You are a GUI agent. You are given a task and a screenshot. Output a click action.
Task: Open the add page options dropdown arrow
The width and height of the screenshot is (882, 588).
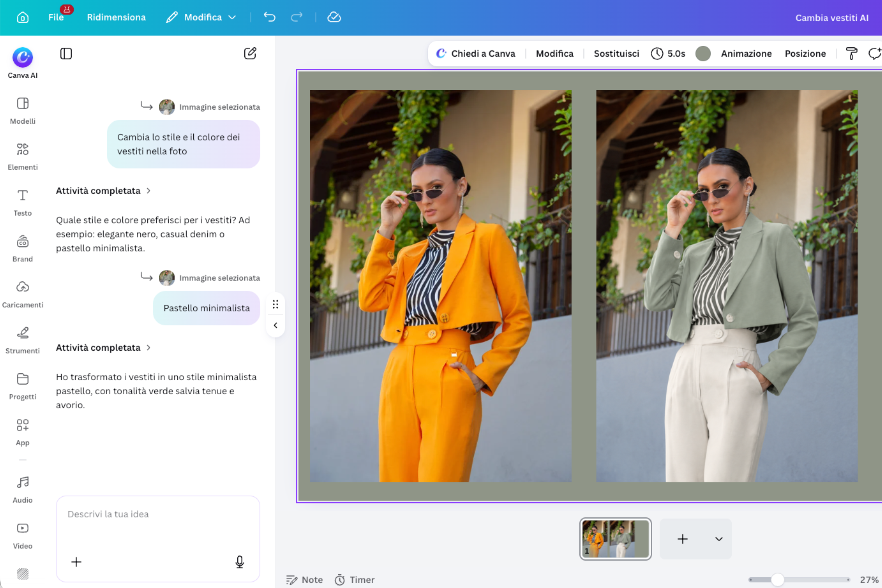tap(719, 539)
